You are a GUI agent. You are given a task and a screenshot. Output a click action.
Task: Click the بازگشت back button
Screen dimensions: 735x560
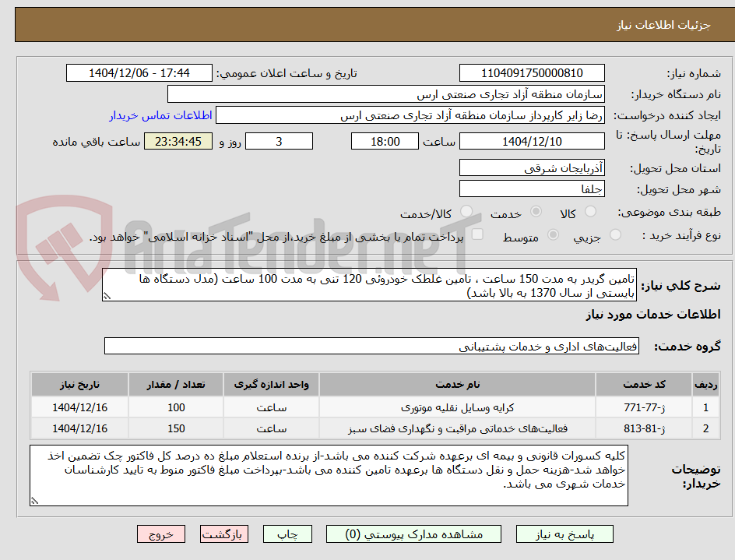click(x=223, y=534)
